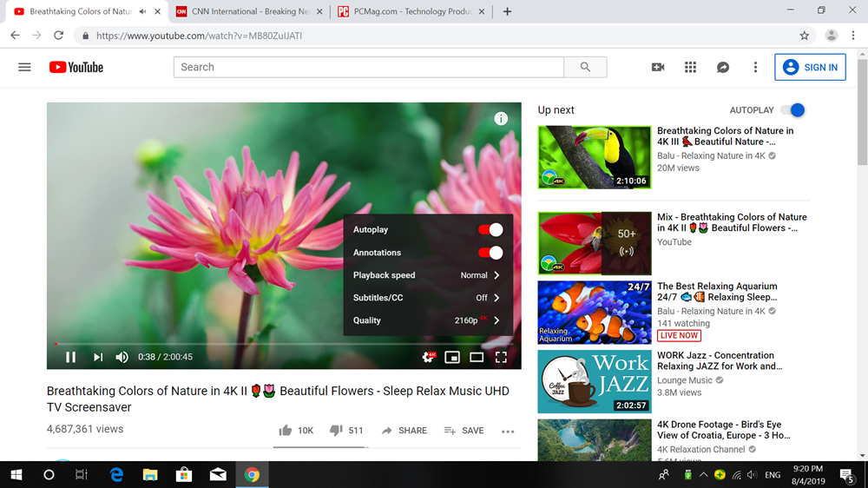
Task: Click the create video camera icon
Action: point(658,67)
